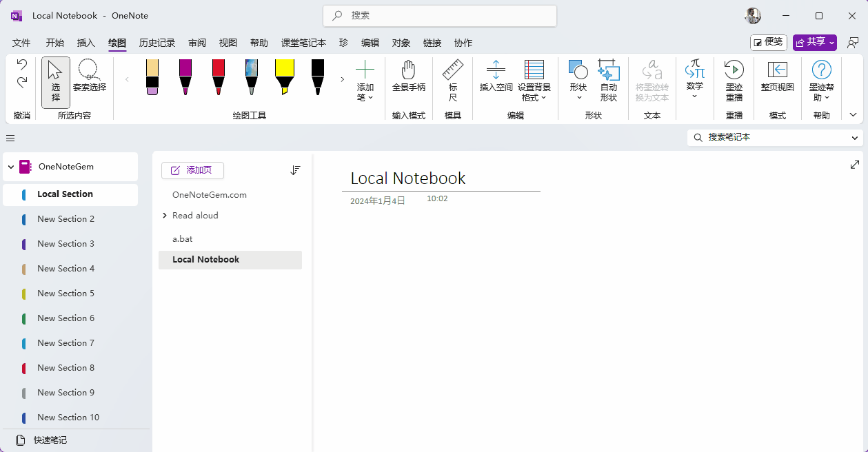868x452 pixels.
Task: Click the 共享 share button
Action: click(x=815, y=42)
